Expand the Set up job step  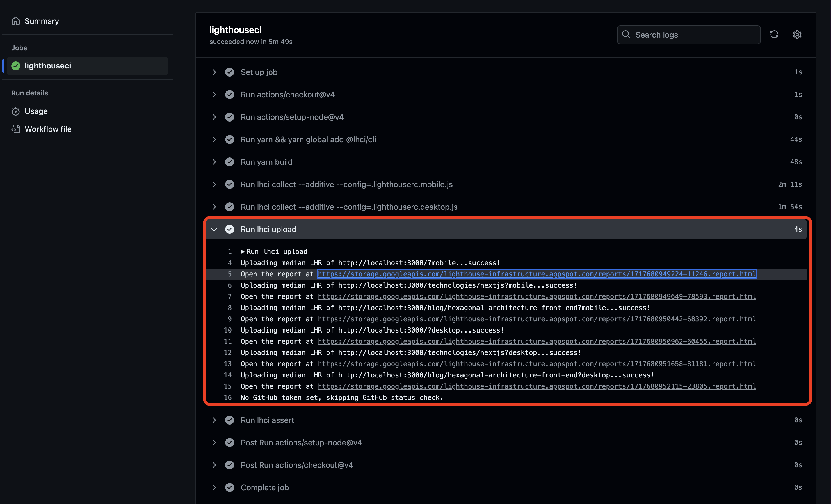point(214,72)
